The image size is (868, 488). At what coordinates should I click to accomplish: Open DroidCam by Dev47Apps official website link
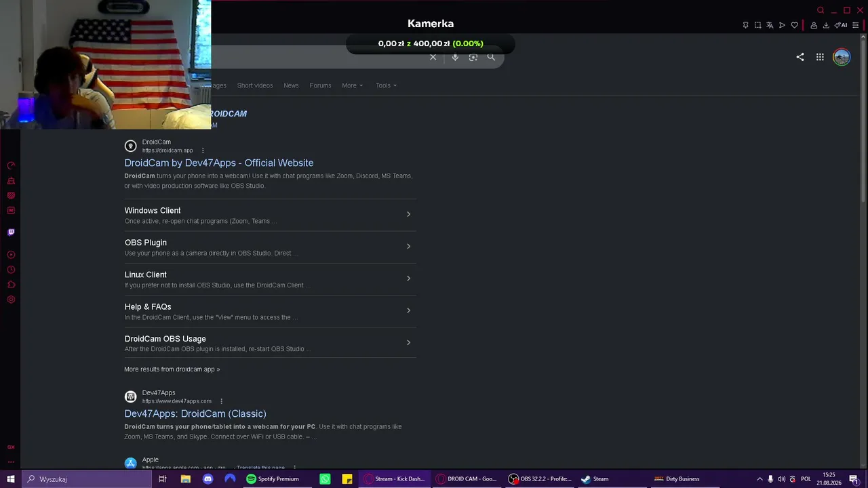click(219, 163)
